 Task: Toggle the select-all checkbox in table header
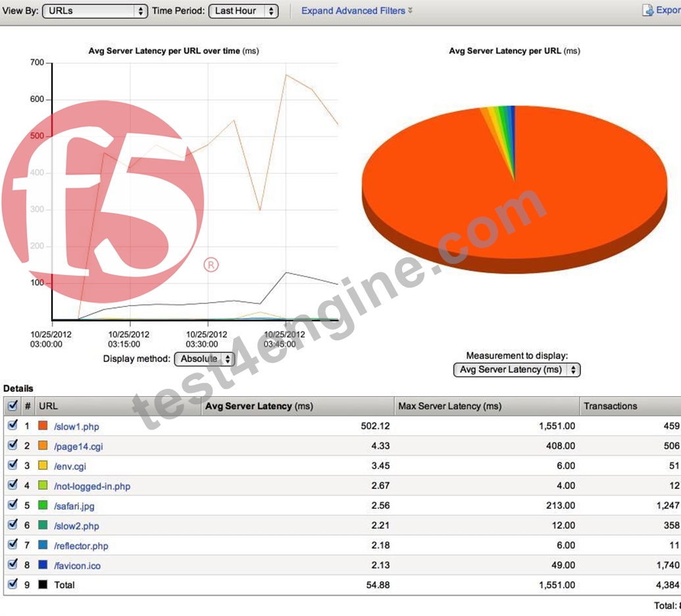tap(13, 406)
